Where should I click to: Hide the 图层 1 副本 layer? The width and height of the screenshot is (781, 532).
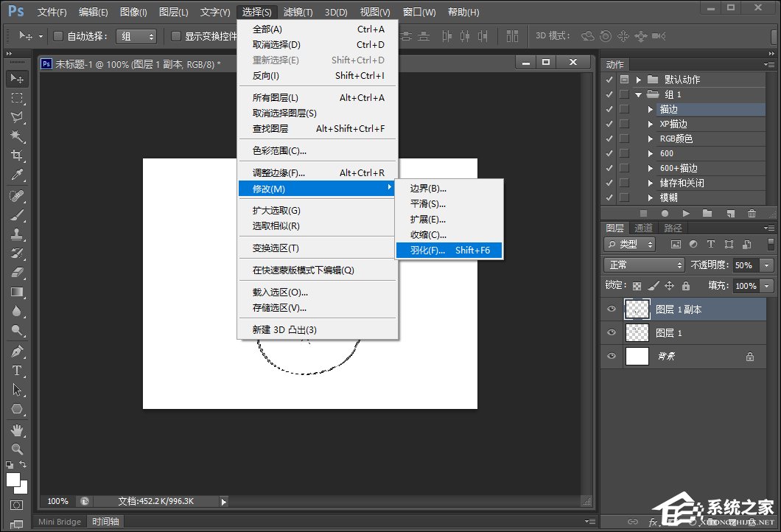pos(611,309)
